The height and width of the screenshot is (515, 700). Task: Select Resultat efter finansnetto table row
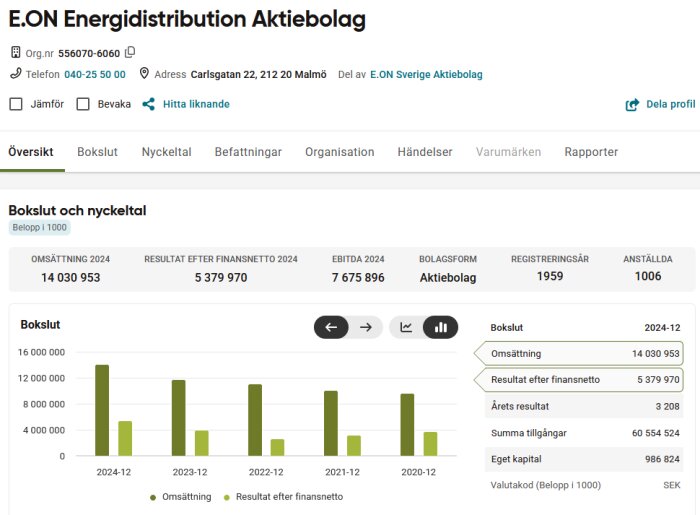(x=579, y=379)
